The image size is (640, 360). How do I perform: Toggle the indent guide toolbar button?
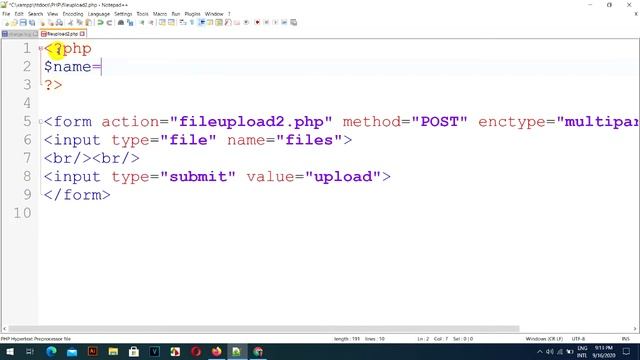(201, 22)
